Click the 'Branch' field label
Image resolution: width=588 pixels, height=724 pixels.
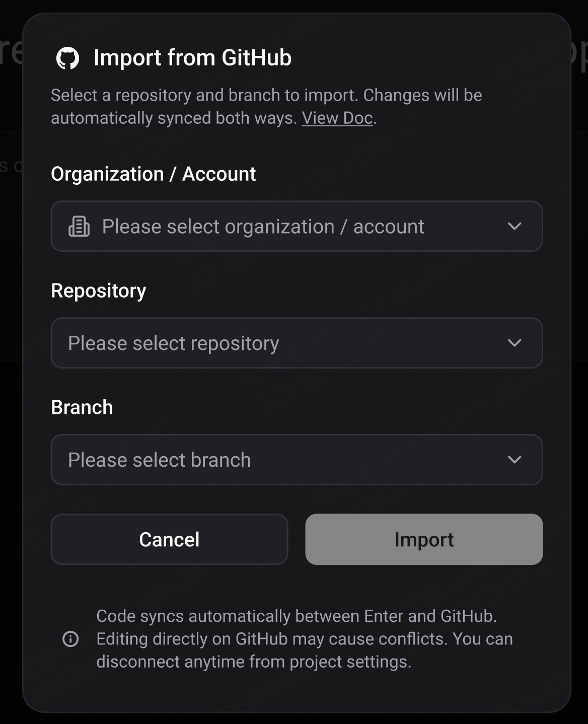point(82,407)
